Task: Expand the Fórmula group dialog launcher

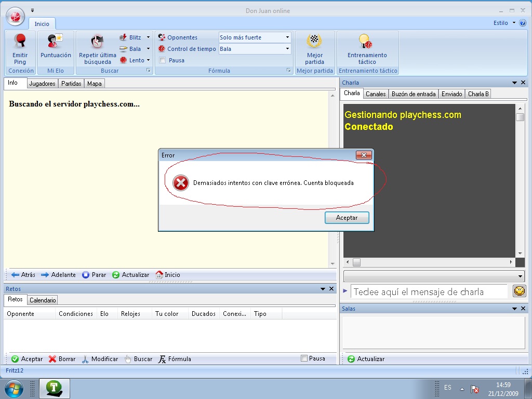Action: click(x=288, y=70)
